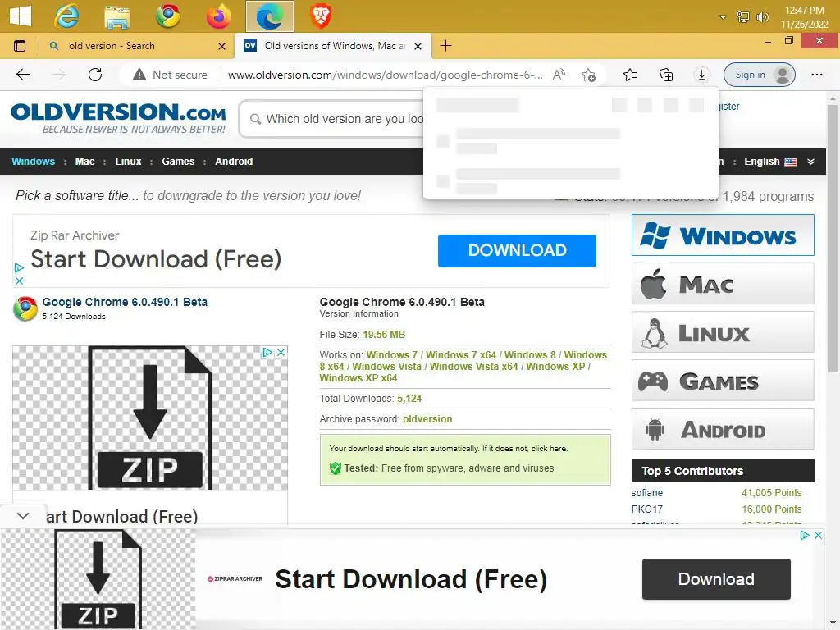Viewport: 840px width, 630px height.
Task: Expand the English language dropdown
Action: [779, 162]
